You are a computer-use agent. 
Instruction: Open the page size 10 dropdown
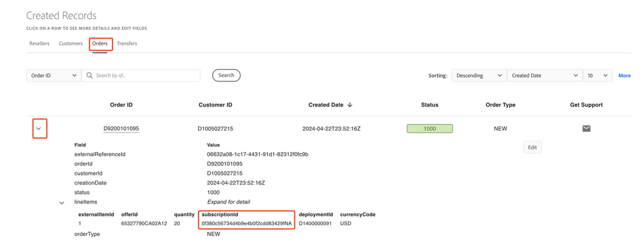tap(597, 76)
